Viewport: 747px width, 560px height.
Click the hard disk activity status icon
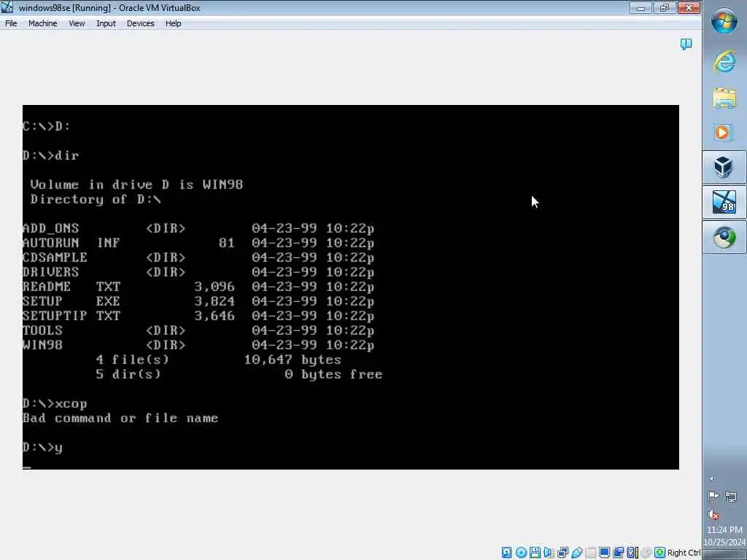tap(507, 553)
